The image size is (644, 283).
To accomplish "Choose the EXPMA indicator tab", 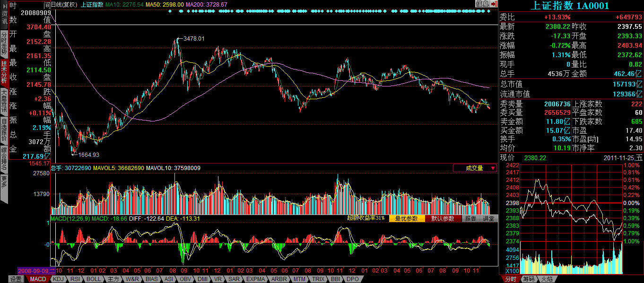I will (x=256, y=279).
